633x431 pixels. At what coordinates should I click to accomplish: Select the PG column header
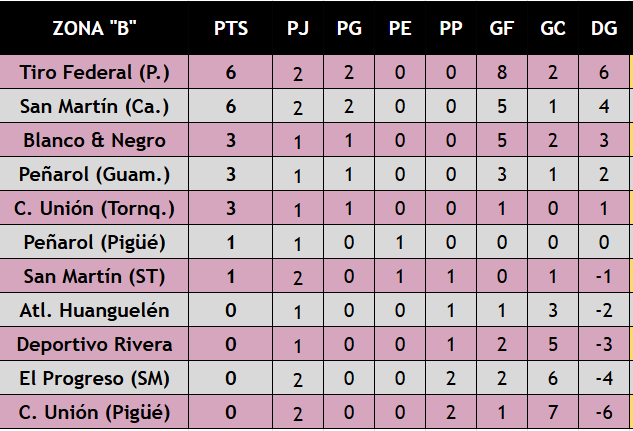(x=349, y=28)
